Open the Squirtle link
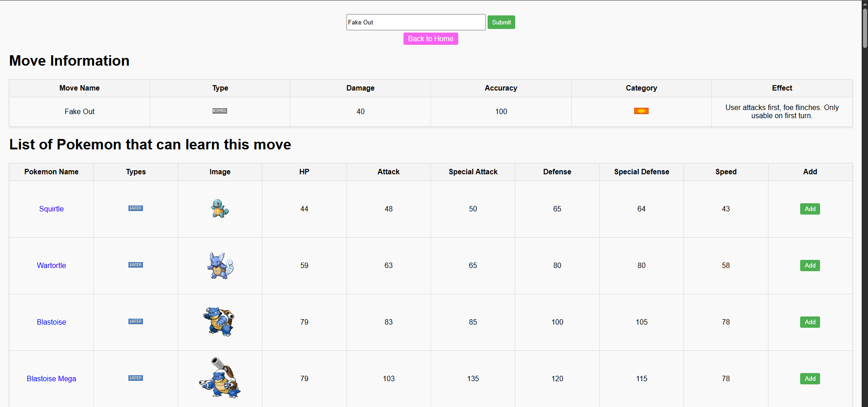 [52, 209]
